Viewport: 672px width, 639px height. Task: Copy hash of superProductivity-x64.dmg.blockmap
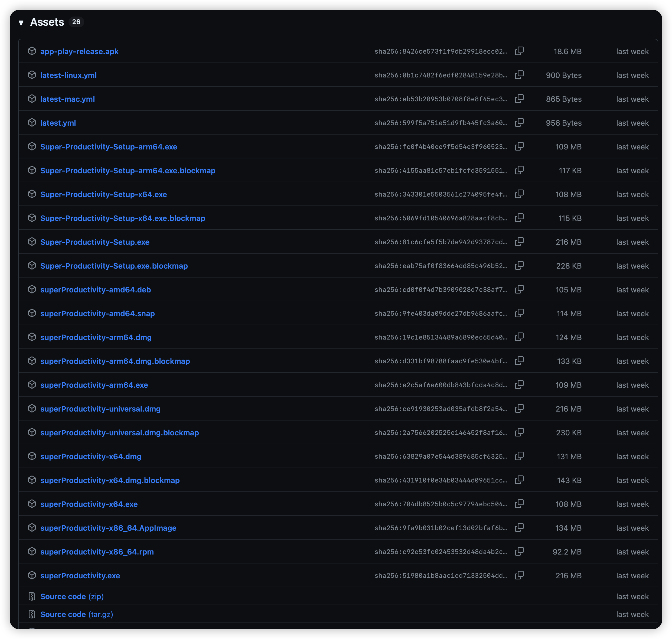(x=519, y=480)
